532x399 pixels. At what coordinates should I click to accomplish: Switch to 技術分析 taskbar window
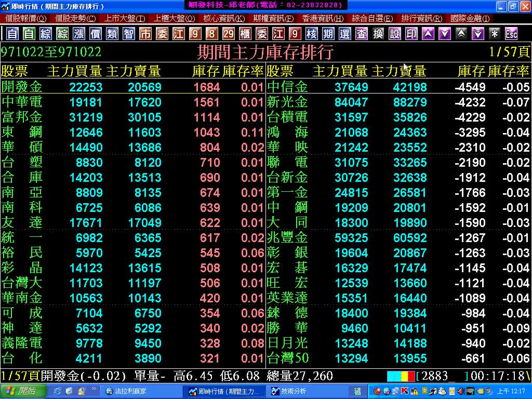(308, 391)
